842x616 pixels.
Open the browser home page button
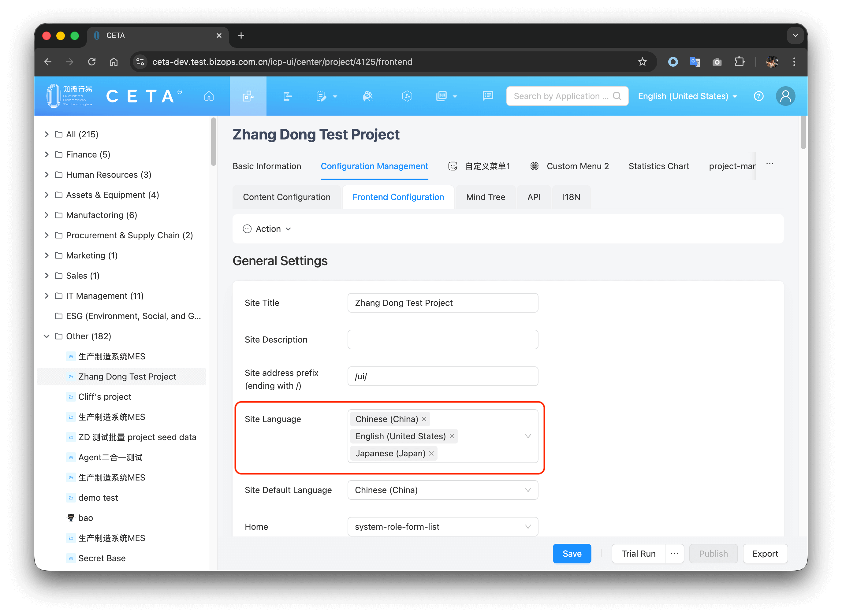pos(114,61)
